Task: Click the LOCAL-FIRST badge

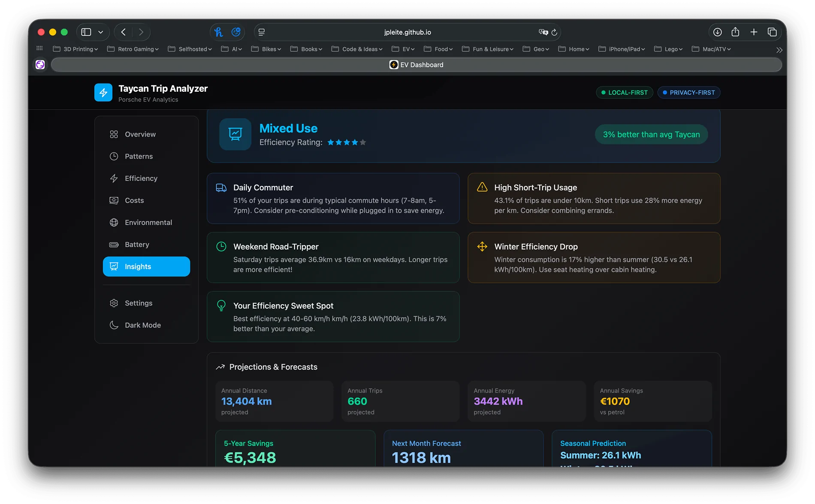Action: [624, 92]
